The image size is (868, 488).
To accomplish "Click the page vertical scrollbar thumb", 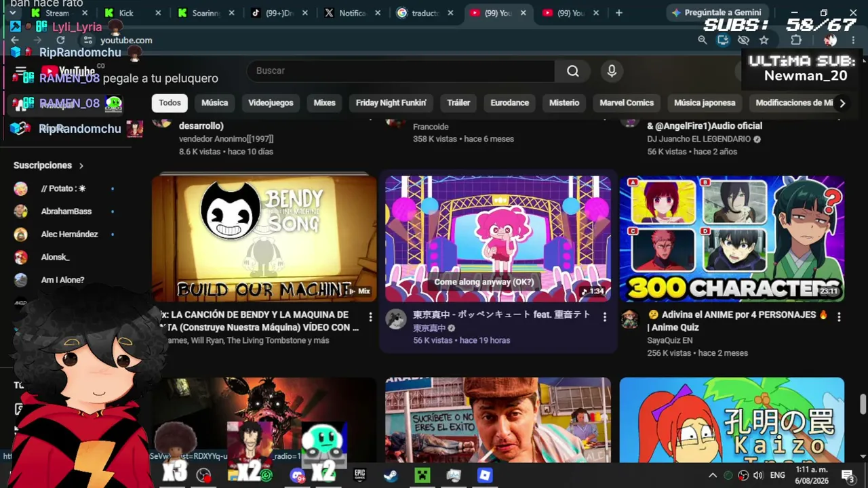I will coord(863,404).
